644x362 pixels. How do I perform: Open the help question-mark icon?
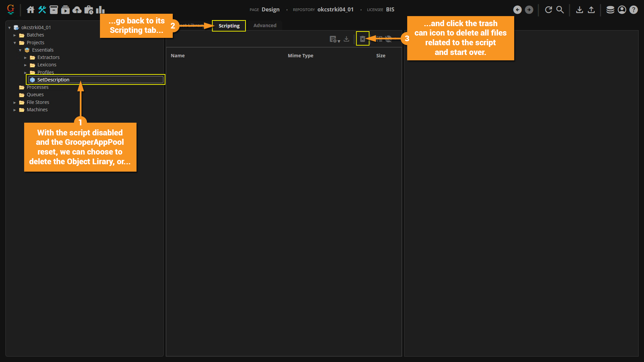click(x=633, y=10)
